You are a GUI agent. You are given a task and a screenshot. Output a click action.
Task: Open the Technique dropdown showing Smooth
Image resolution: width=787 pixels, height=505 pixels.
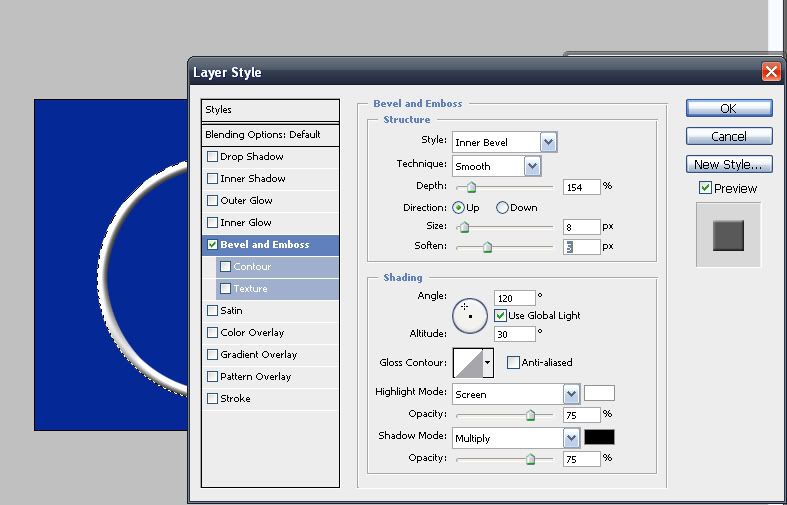pyautogui.click(x=496, y=166)
